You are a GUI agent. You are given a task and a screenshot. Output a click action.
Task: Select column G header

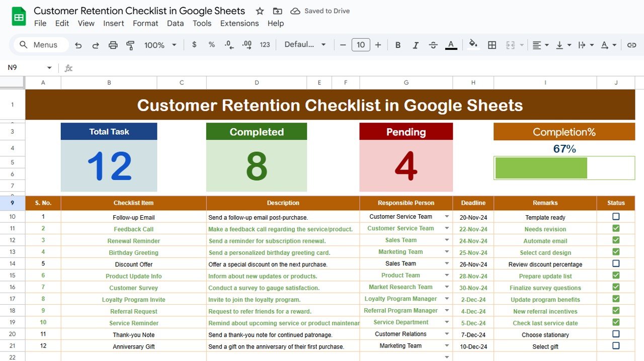click(406, 82)
